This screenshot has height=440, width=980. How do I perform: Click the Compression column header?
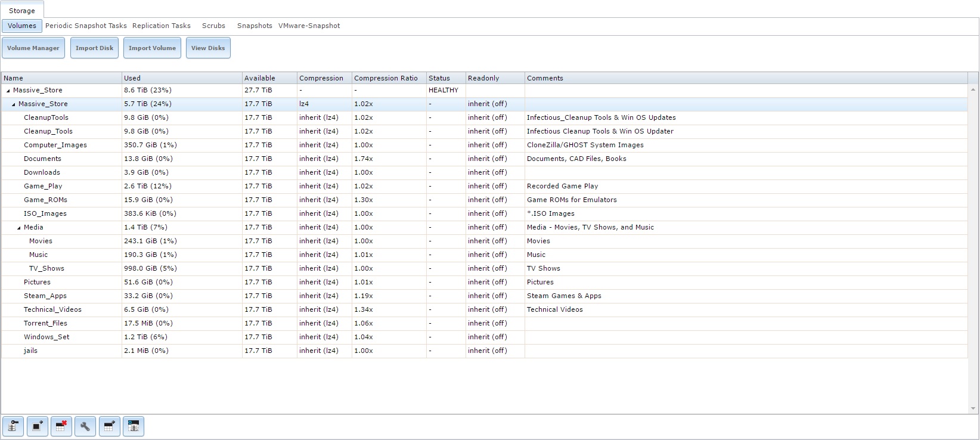(x=324, y=78)
